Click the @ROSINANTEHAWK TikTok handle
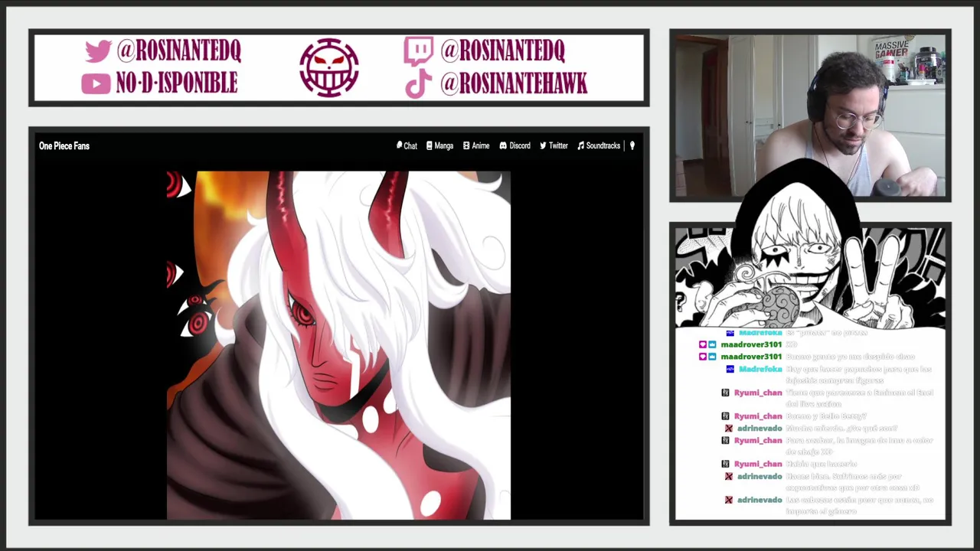The width and height of the screenshot is (980, 551). point(514,83)
